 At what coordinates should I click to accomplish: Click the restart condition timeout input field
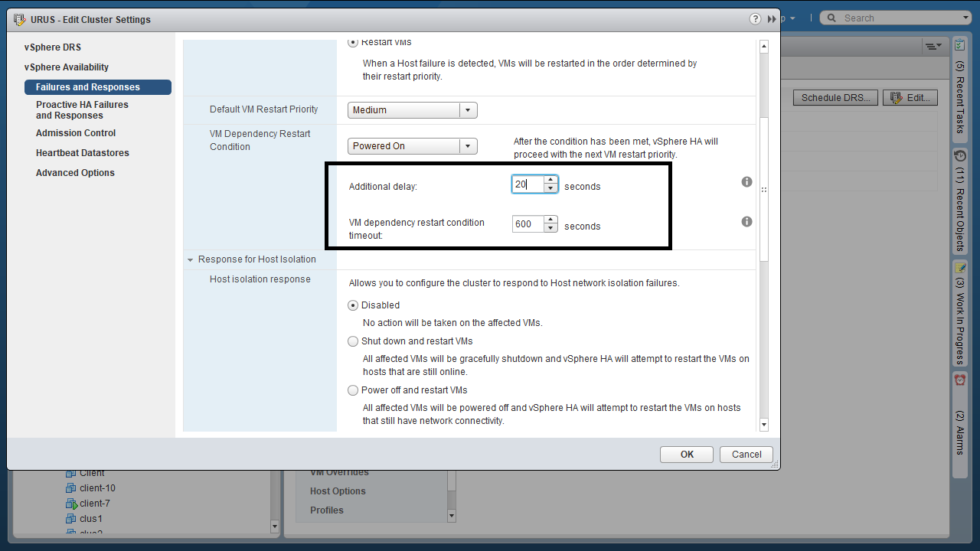528,224
